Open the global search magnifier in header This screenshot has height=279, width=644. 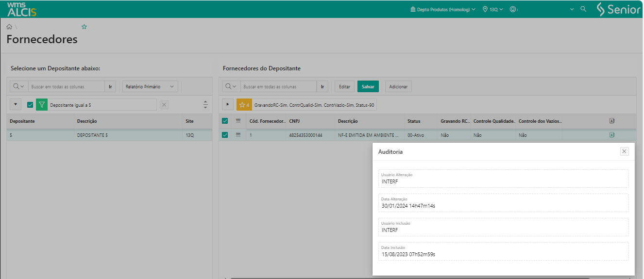click(583, 9)
